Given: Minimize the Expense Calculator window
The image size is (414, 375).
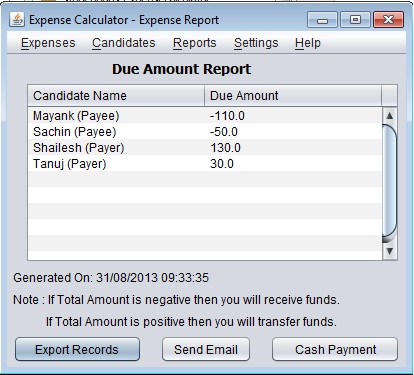Looking at the screenshot, I should (322, 20).
